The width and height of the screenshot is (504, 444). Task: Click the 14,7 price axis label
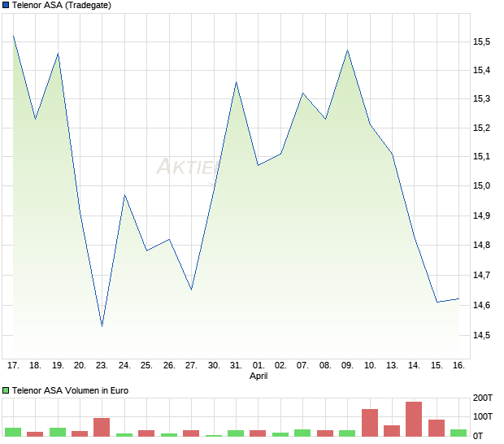click(482, 275)
